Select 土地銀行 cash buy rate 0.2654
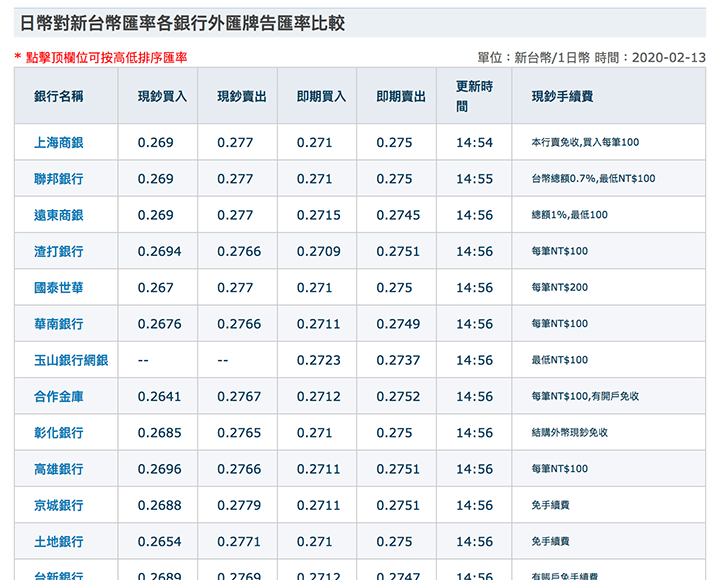The height and width of the screenshot is (580, 720). click(159, 542)
